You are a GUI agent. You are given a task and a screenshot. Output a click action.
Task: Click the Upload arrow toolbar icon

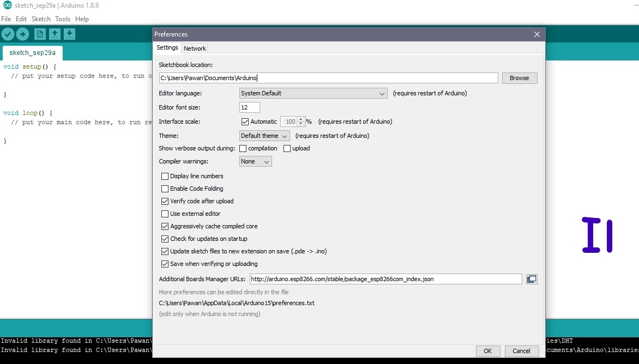coord(22,34)
